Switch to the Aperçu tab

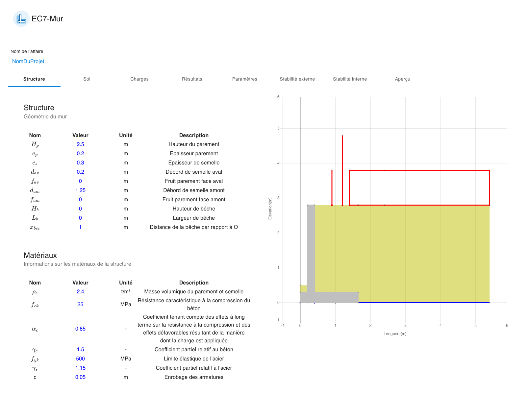click(x=403, y=79)
